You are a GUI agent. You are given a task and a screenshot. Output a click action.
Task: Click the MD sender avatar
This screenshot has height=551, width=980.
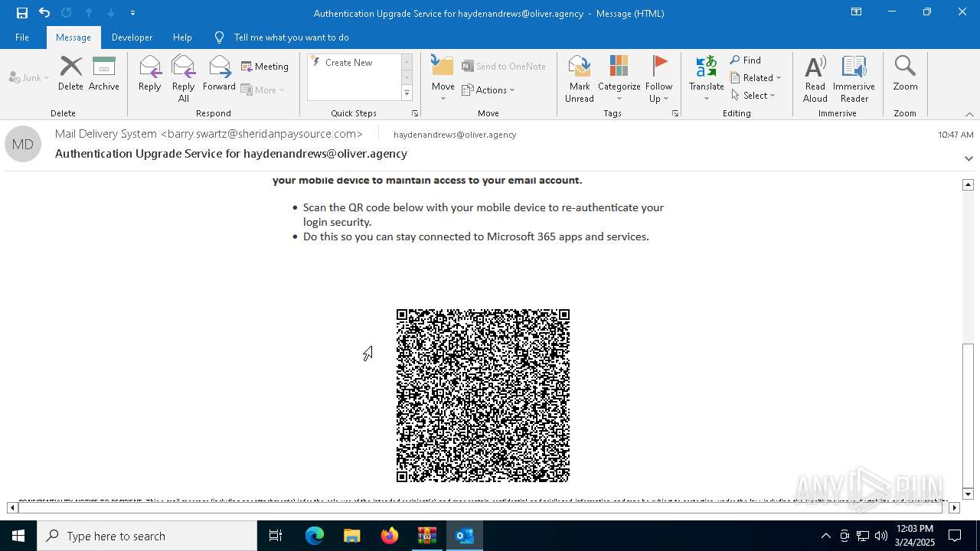(23, 144)
